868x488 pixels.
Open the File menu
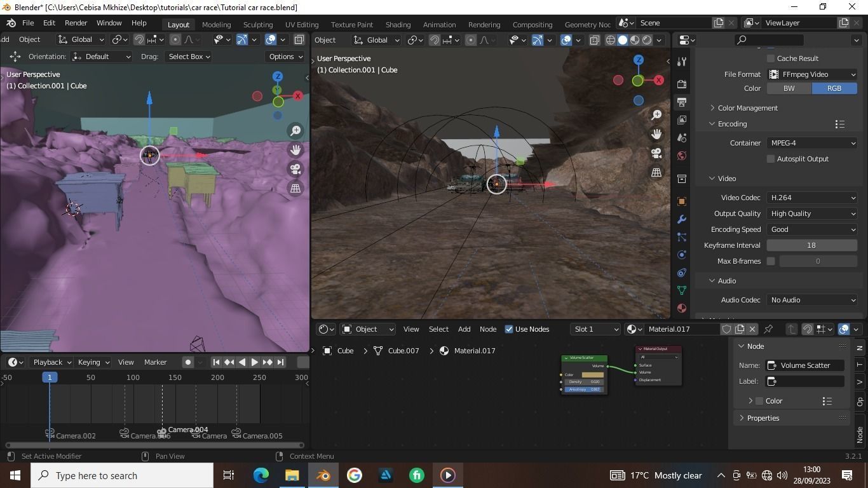pos(28,23)
